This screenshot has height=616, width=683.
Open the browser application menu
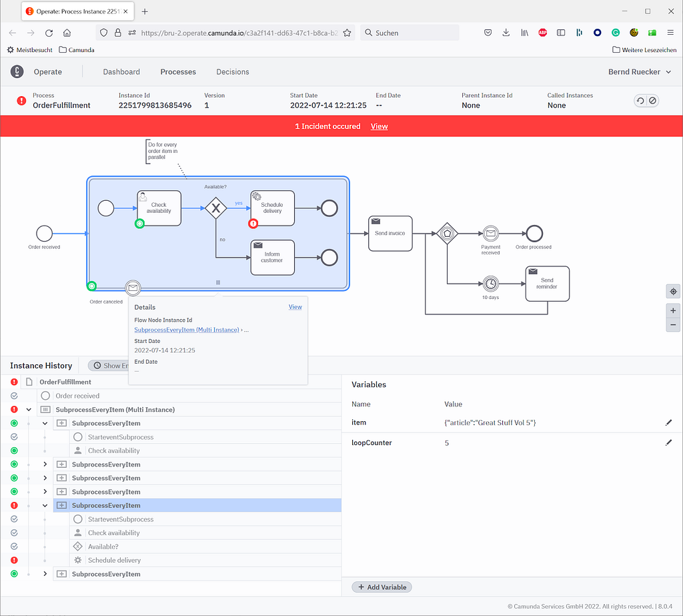coord(670,33)
